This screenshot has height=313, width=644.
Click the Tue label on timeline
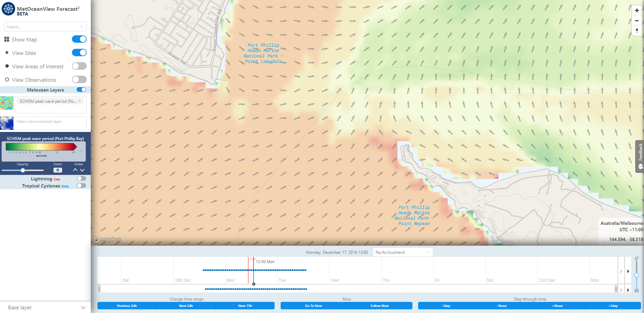coord(282,280)
